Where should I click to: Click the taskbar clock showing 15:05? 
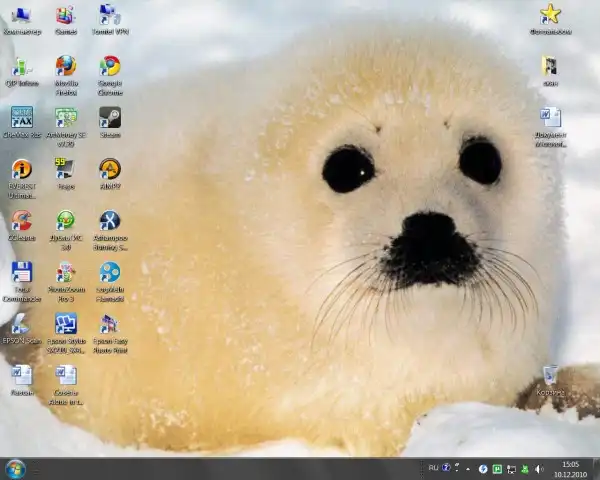pos(570,468)
